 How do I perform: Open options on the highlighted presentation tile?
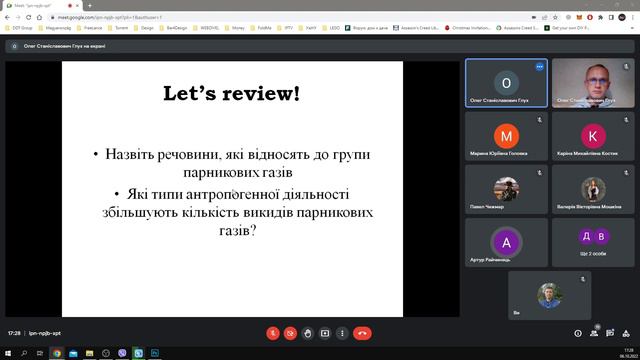coord(540,67)
